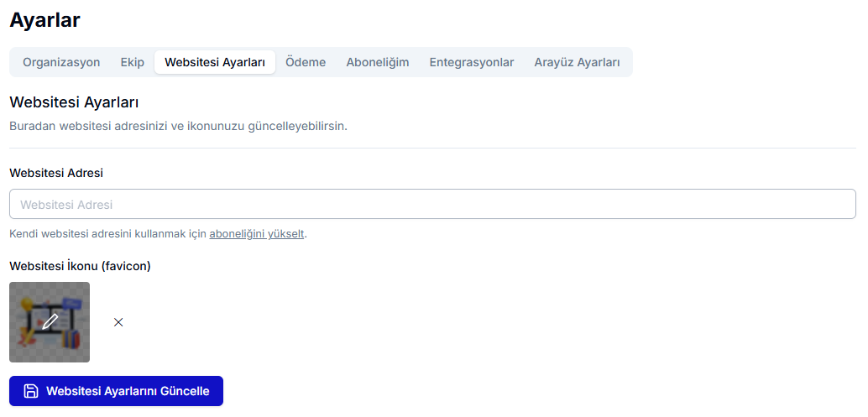Viewport: 868px width, 417px height.
Task: Follow the aboneliğini yükselt link
Action: tap(256, 233)
